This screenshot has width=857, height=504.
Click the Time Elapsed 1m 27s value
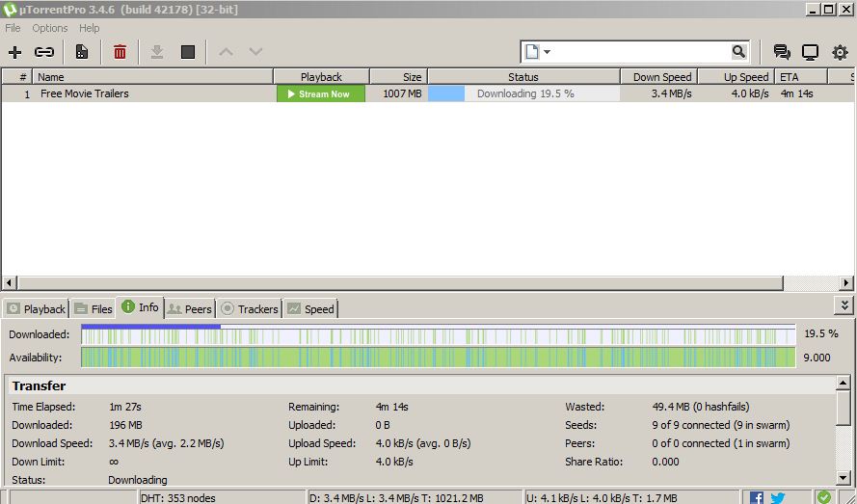(125, 407)
